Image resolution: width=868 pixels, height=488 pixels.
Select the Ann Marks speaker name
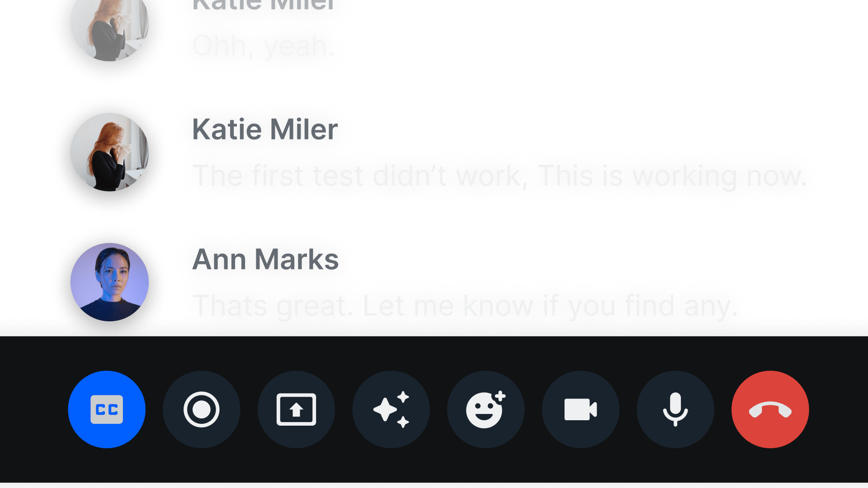pyautogui.click(x=265, y=259)
